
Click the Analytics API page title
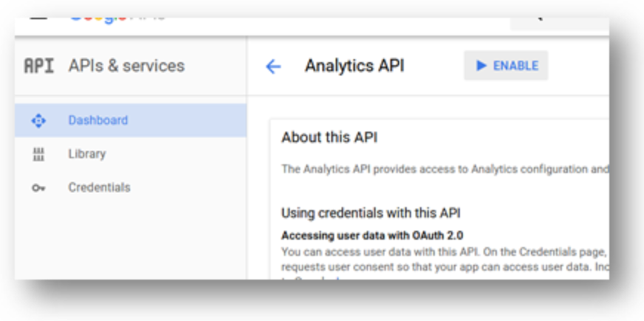pos(354,66)
